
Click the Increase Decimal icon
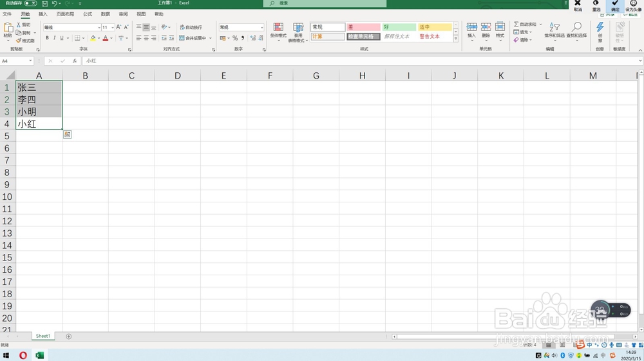[x=253, y=38]
